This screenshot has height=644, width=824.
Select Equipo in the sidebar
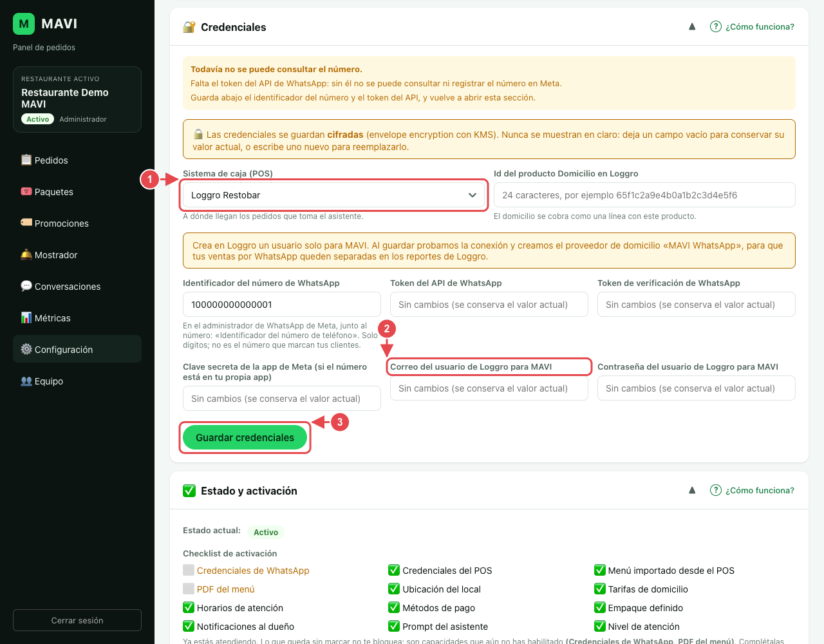point(77,381)
